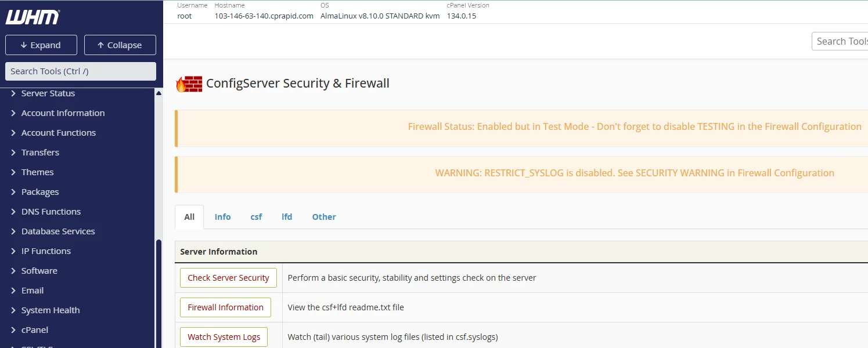The width and height of the screenshot is (868, 348).
Task: Expand the Software chevron
Action: [x=13, y=271]
